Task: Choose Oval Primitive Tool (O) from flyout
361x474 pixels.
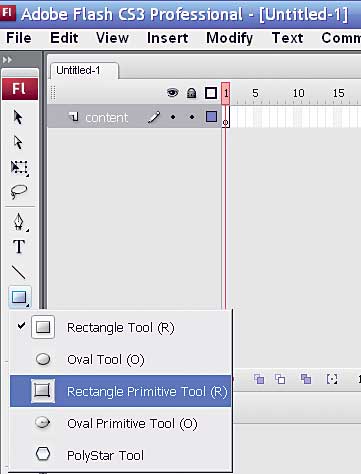Action: pyautogui.click(x=120, y=423)
